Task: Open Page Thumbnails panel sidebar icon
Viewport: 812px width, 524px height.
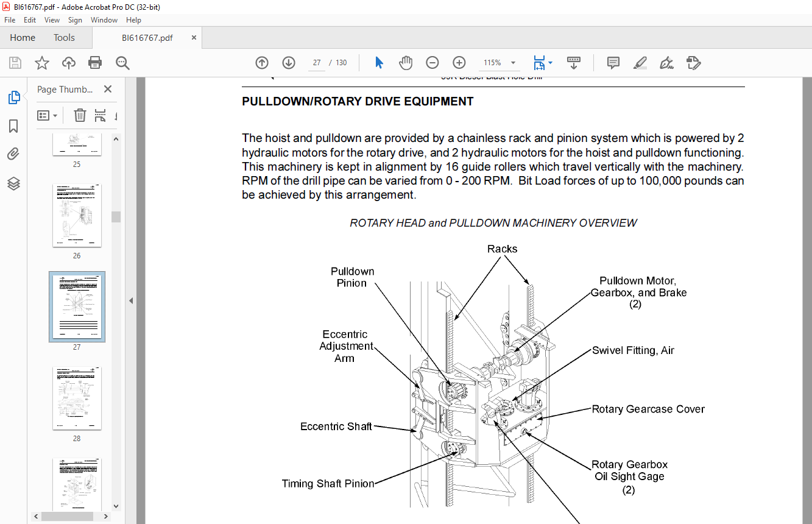Action: click(13, 97)
